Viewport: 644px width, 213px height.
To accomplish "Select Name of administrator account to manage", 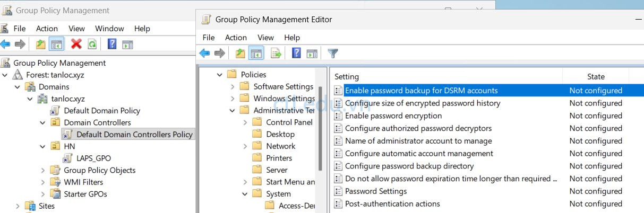I will pos(418,141).
